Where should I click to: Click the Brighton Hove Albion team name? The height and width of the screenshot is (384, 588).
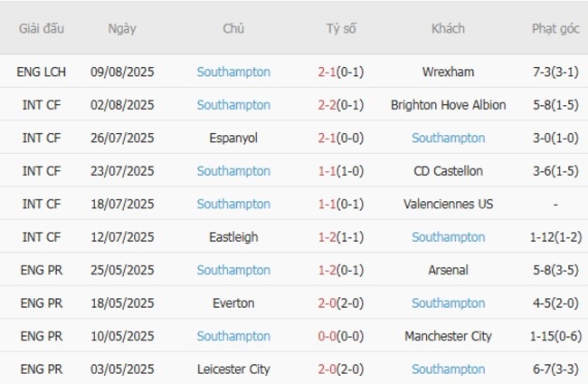pyautogui.click(x=448, y=105)
